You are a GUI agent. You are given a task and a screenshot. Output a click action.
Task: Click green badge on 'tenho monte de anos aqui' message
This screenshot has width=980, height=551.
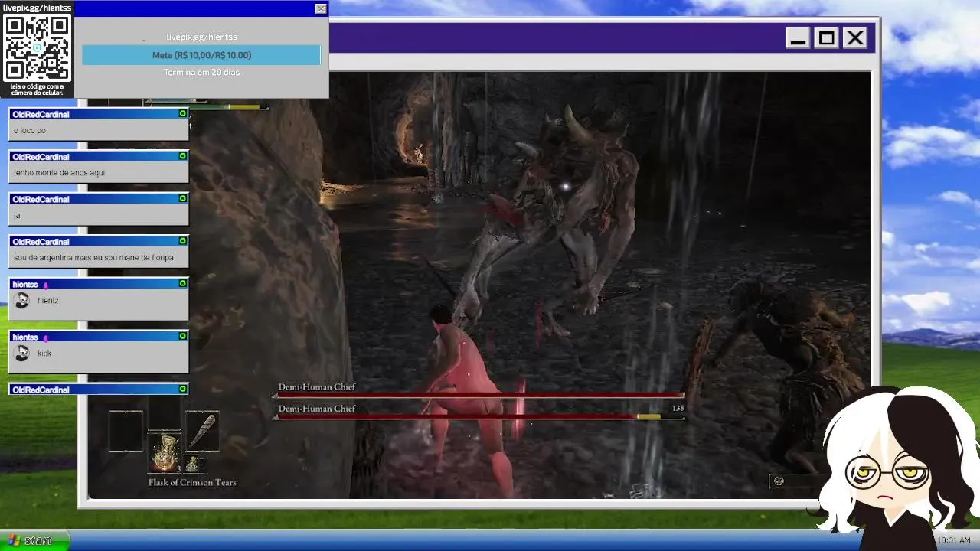pos(182,156)
